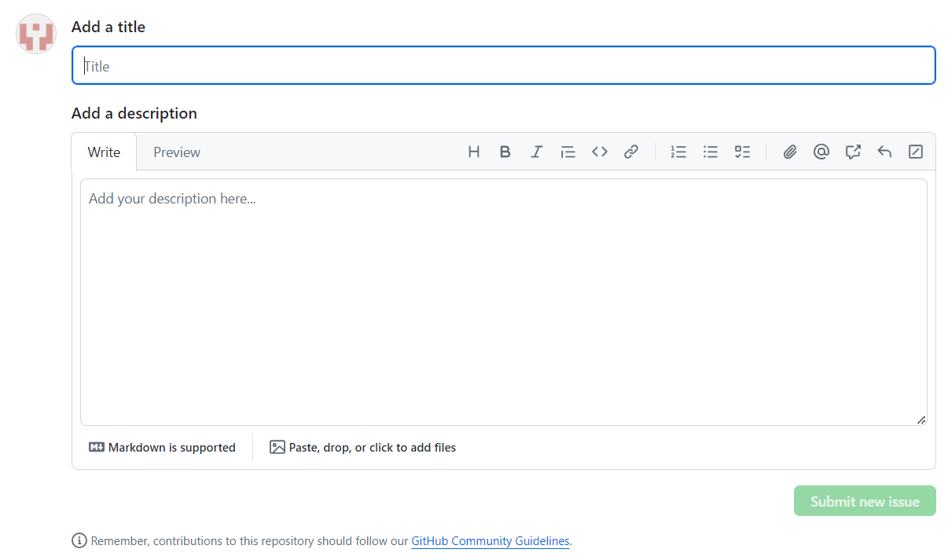The image size is (948, 560).
Task: Open saved replies
Action: [884, 152]
